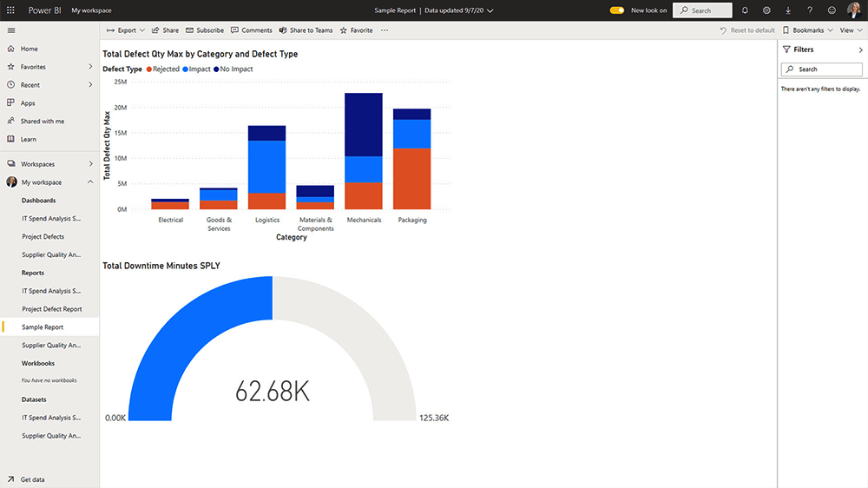Click the feedback smiley face icon
This screenshot has height=488, width=868.
point(832,10)
